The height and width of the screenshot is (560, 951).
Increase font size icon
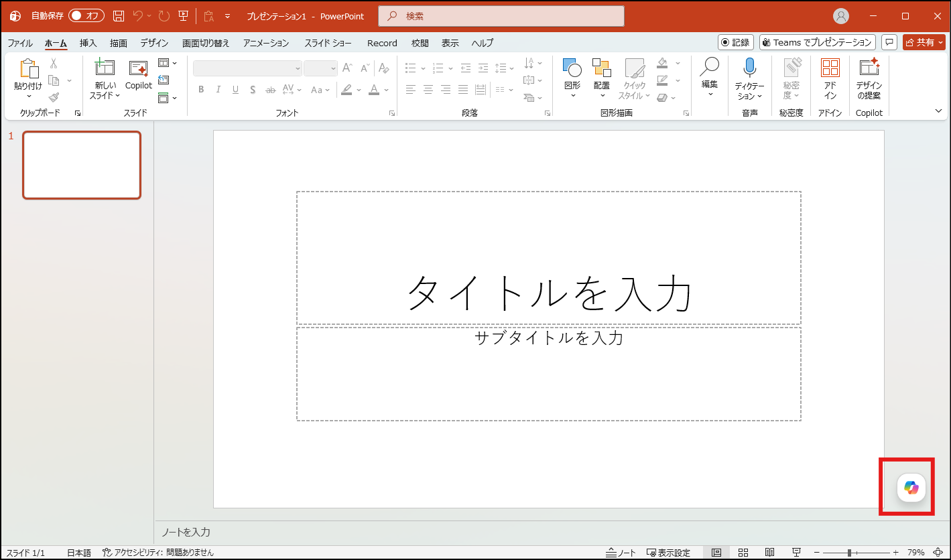347,68
